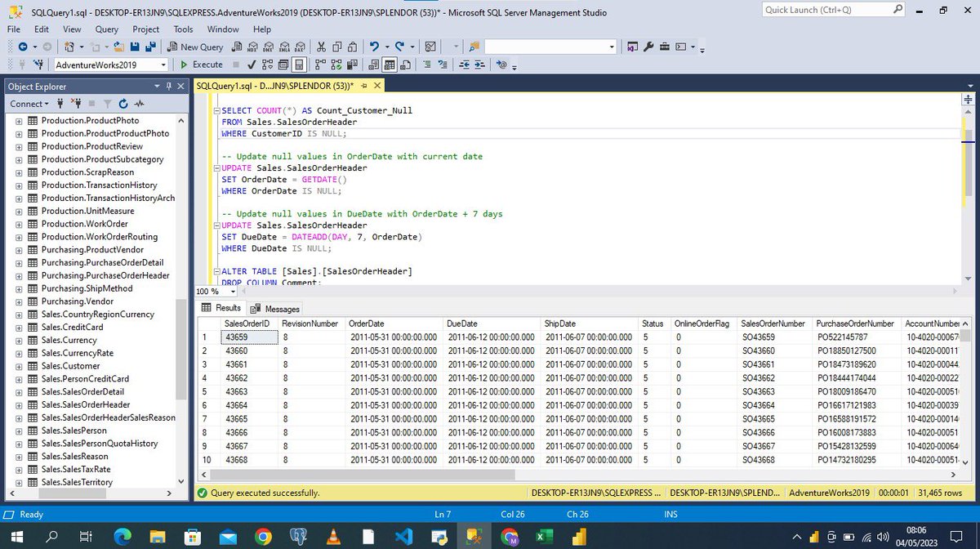Toggle Results to Text output
The height and width of the screenshot is (549, 980).
[x=373, y=65]
